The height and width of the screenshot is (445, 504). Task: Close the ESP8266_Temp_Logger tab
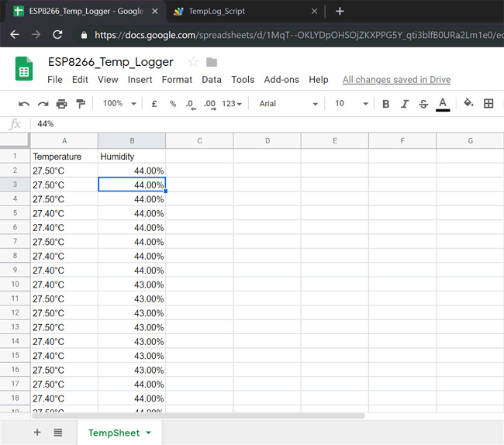point(154,12)
